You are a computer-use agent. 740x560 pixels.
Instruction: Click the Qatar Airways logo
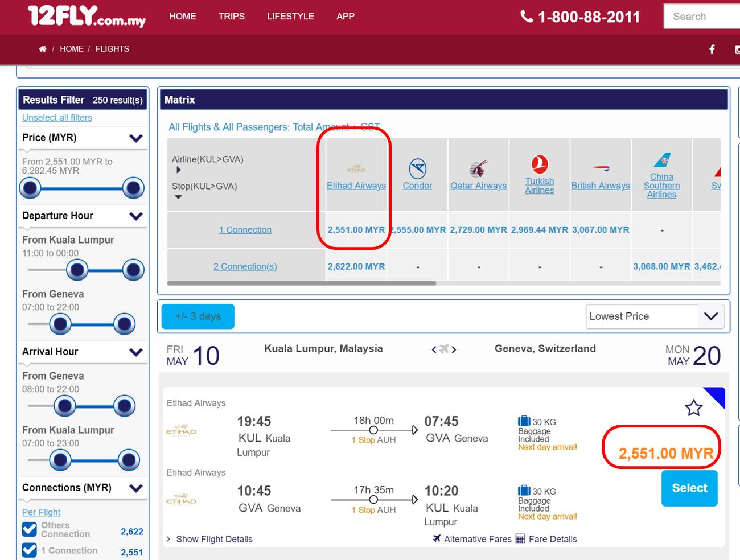click(x=479, y=169)
